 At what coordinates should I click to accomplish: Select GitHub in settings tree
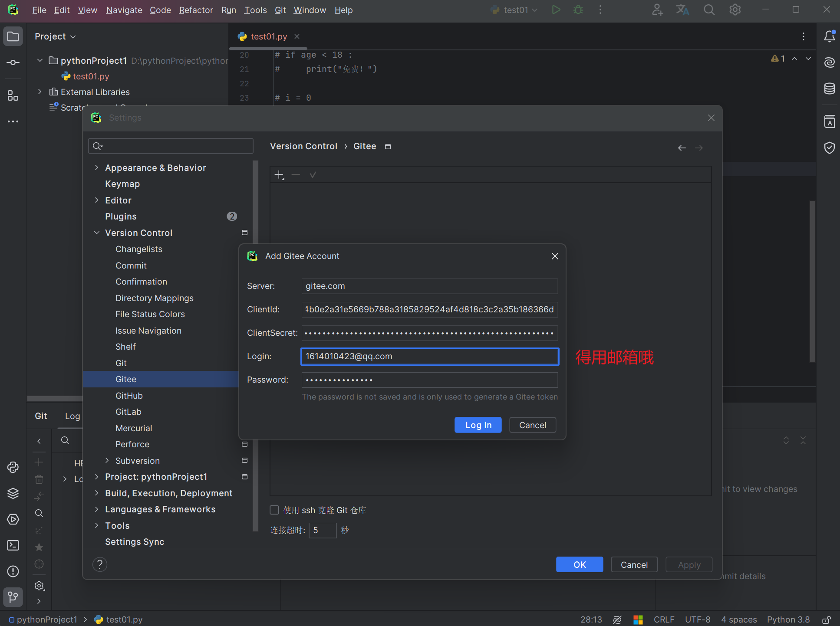pos(129,396)
